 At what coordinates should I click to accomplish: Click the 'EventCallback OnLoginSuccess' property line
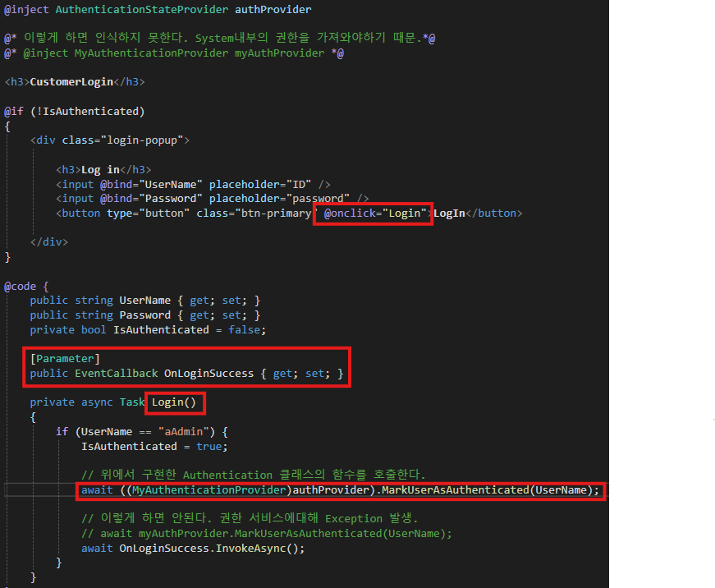pyautogui.click(x=186, y=374)
